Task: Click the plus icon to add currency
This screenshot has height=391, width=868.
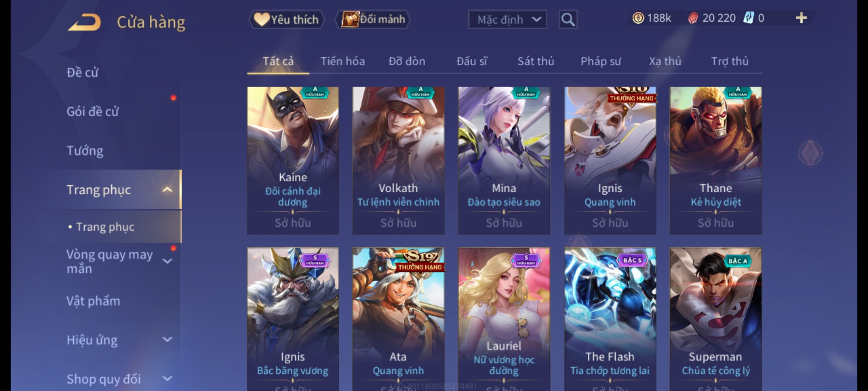Action: 801,18
